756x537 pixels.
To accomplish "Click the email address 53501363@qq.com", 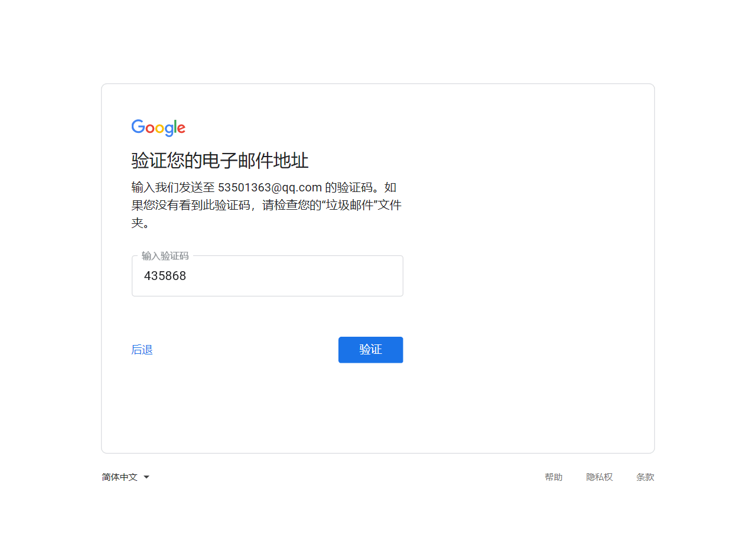I will 270,188.
